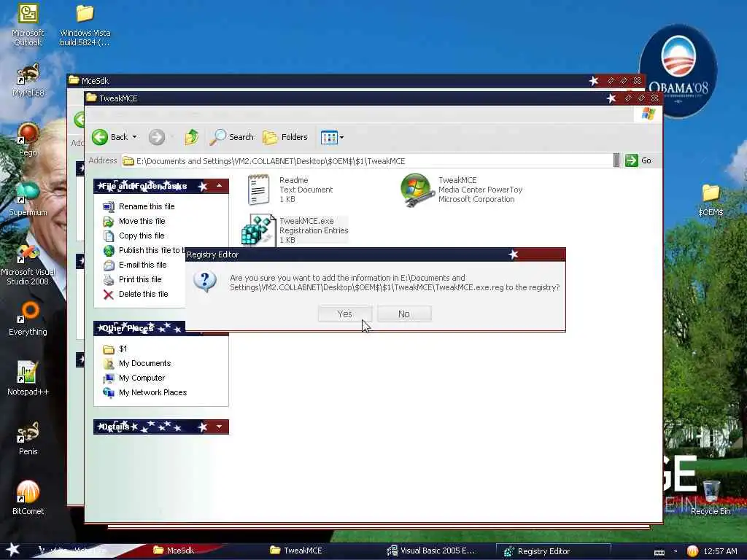Viewport: 747px width, 560px height.
Task: Select the TweakMCE.exe registration entries file
Action: (x=295, y=230)
